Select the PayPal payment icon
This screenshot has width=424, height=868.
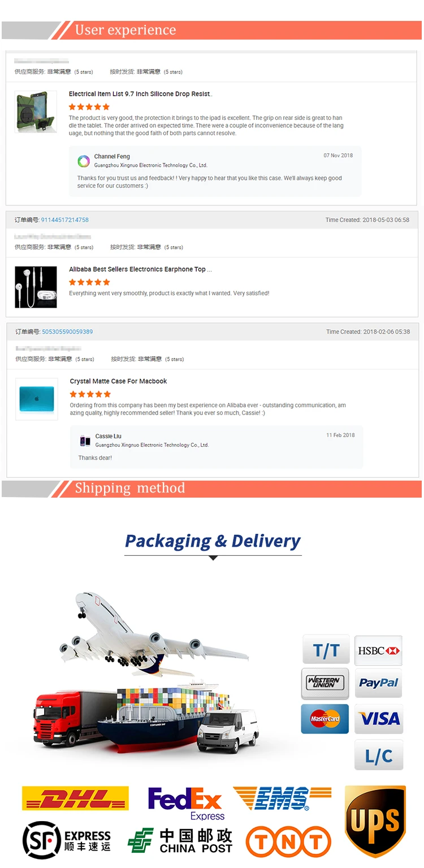(x=379, y=683)
